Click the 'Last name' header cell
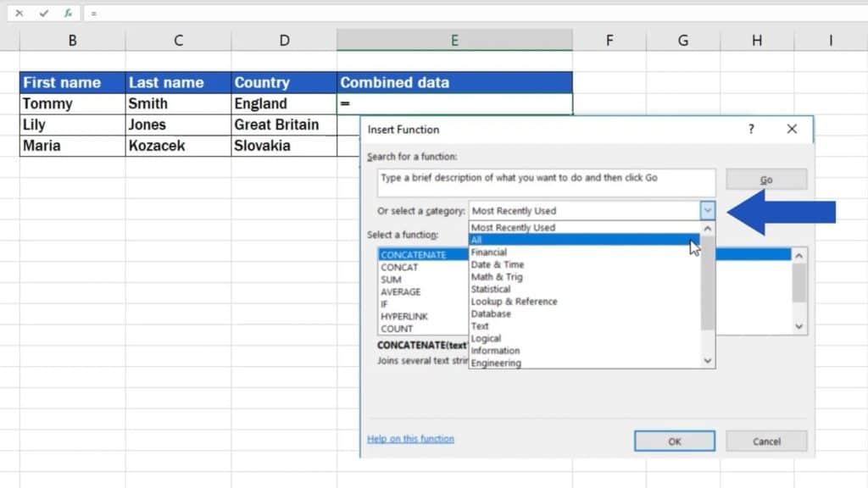This screenshot has width=868, height=488. [x=178, y=82]
